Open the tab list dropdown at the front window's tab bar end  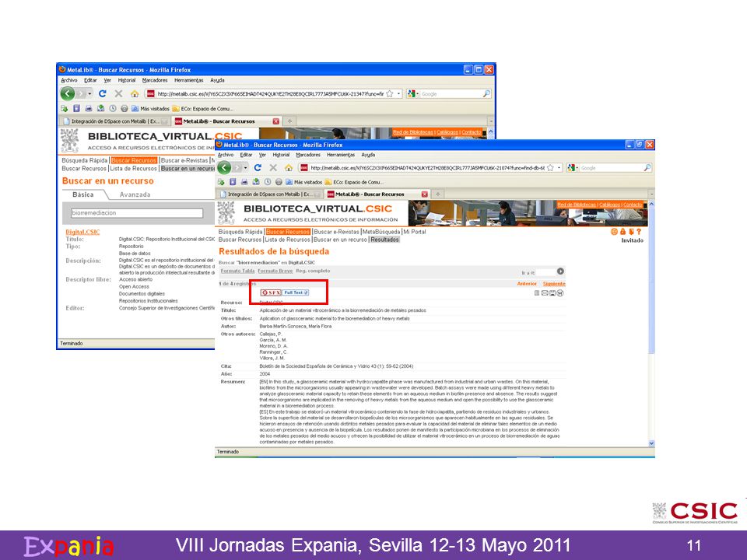click(x=651, y=194)
